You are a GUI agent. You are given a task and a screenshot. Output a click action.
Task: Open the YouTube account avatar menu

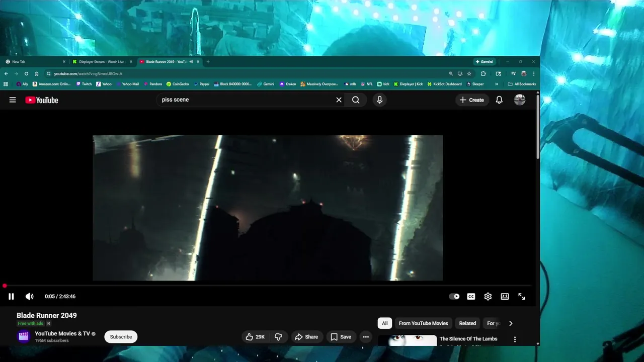tap(520, 100)
